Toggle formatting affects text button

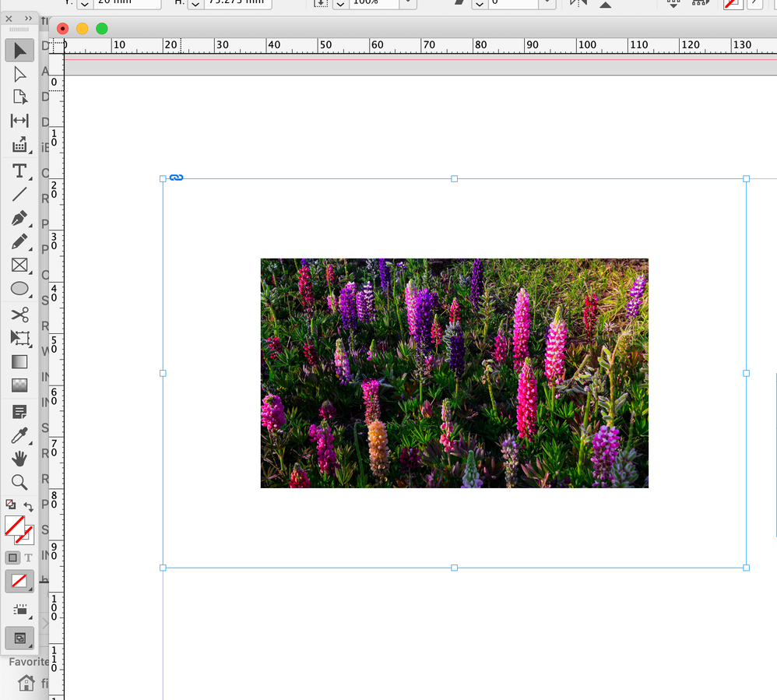29,558
